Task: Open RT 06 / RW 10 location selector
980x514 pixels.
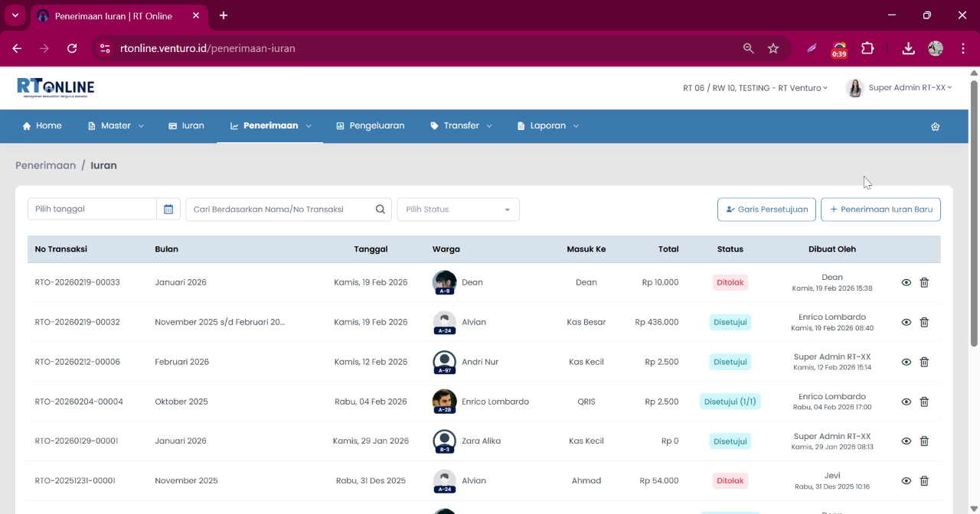Action: click(x=755, y=88)
